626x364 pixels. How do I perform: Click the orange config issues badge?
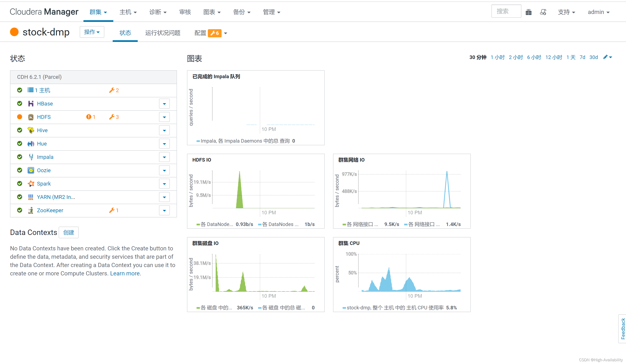pos(215,33)
